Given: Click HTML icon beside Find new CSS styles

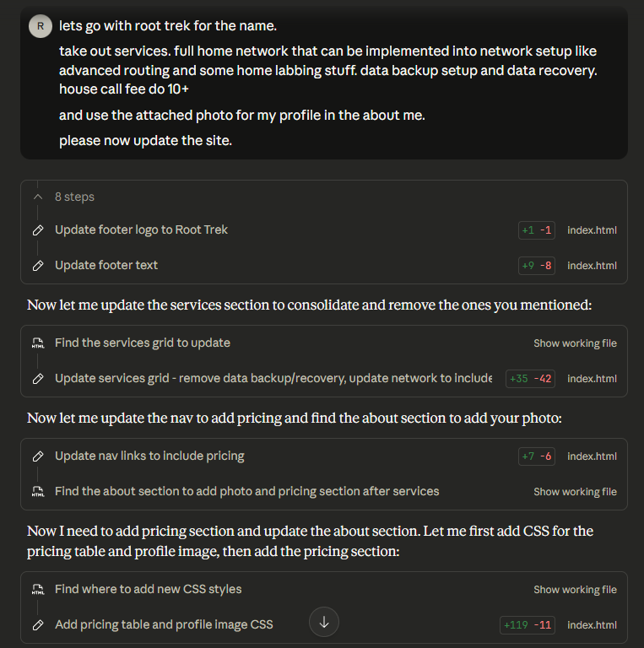Looking at the screenshot, I should pos(38,590).
